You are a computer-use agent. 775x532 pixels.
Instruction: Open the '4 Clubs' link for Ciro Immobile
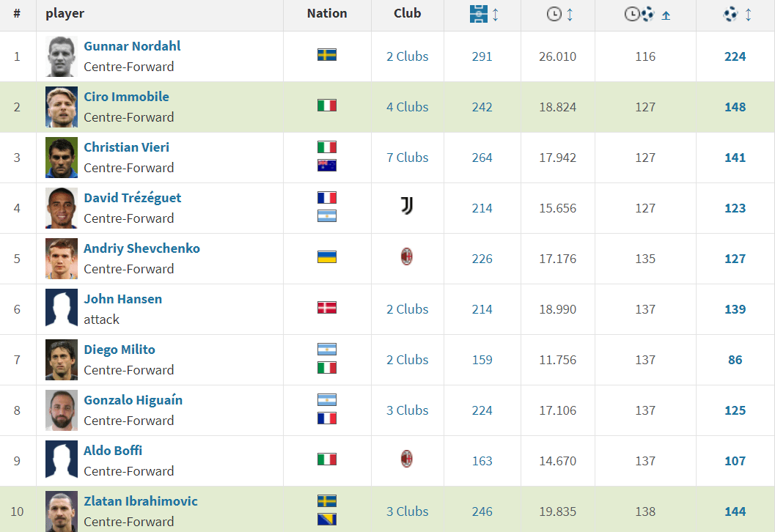pos(407,106)
